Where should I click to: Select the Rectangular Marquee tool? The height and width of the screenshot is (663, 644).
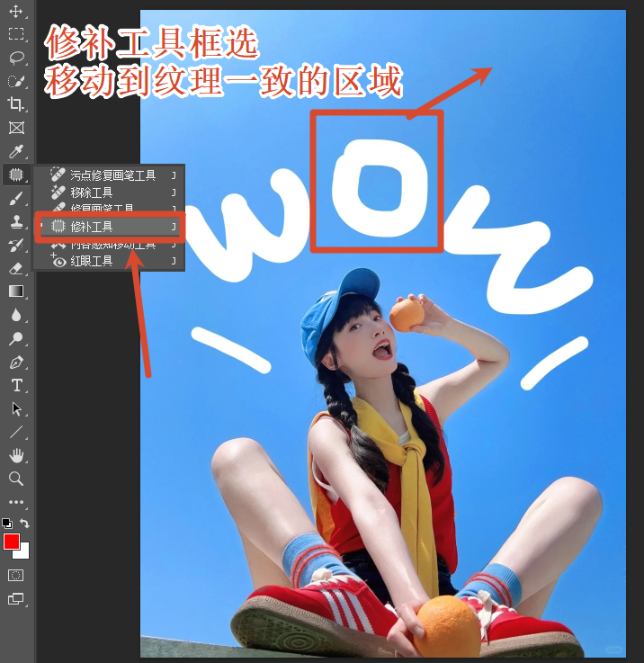(16, 34)
